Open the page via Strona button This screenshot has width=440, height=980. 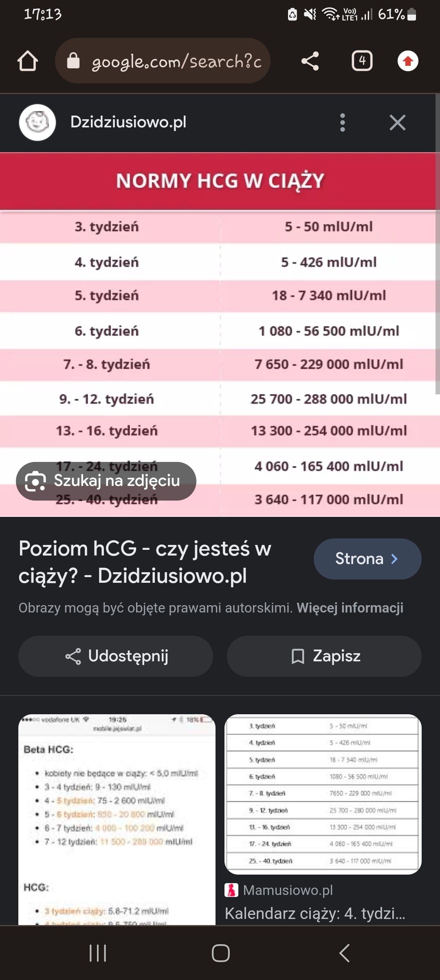[x=367, y=559]
